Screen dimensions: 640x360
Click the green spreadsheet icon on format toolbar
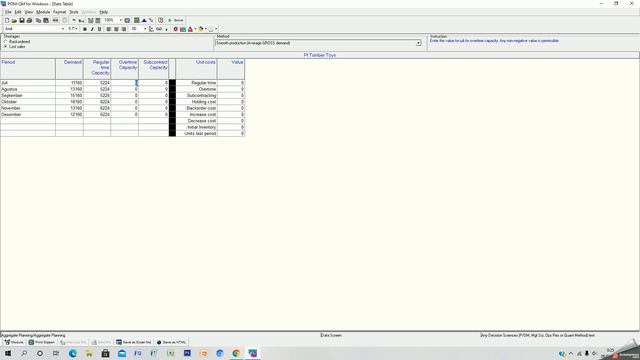[x=183, y=29]
